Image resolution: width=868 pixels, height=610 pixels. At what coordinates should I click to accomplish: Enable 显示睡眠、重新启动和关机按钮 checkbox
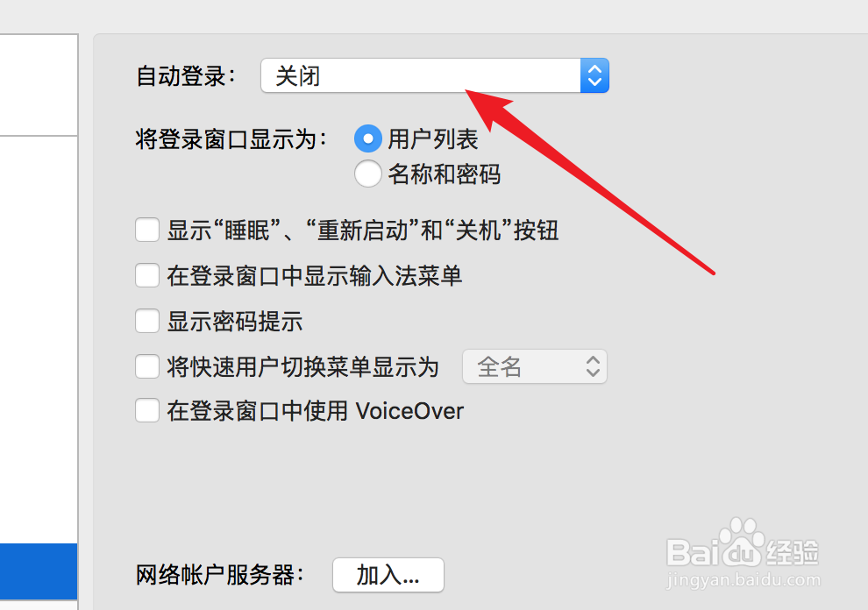tap(147, 230)
